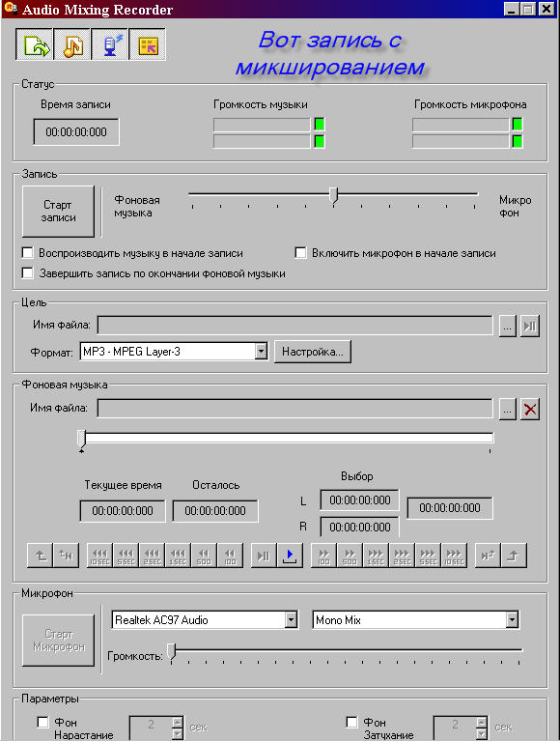
Task: Click the target Имя файла input field
Action: [x=295, y=326]
